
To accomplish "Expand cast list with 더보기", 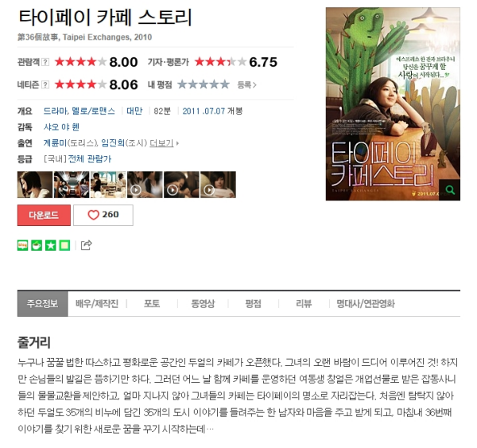I will pos(165,143).
